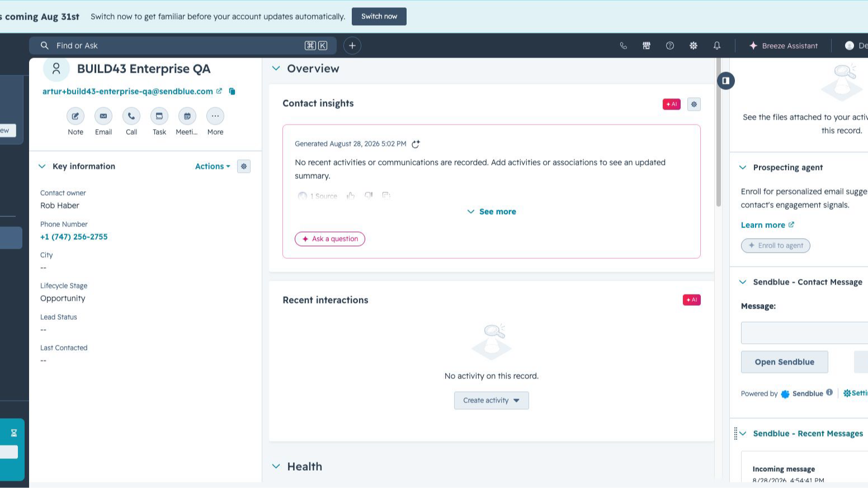
Task: Click the Open Sendblue button
Action: coord(785,362)
